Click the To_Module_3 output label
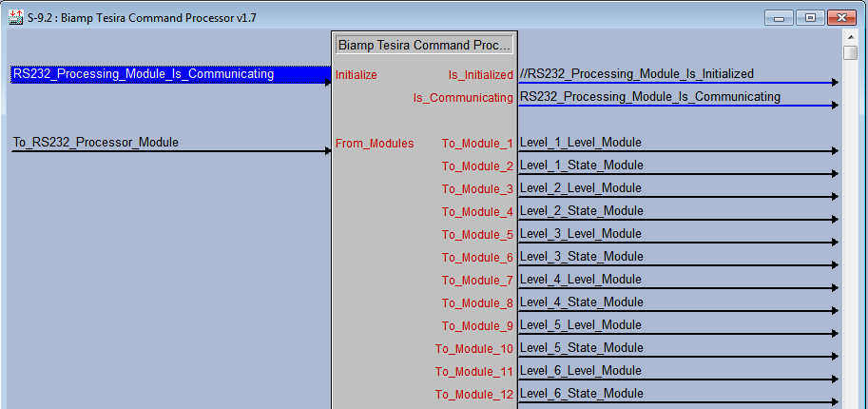The height and width of the screenshot is (409, 868). (x=477, y=189)
